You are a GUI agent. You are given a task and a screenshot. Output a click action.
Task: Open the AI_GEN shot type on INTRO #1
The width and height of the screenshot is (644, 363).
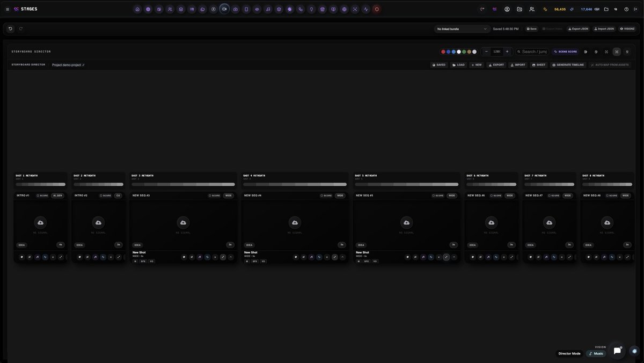point(57,195)
